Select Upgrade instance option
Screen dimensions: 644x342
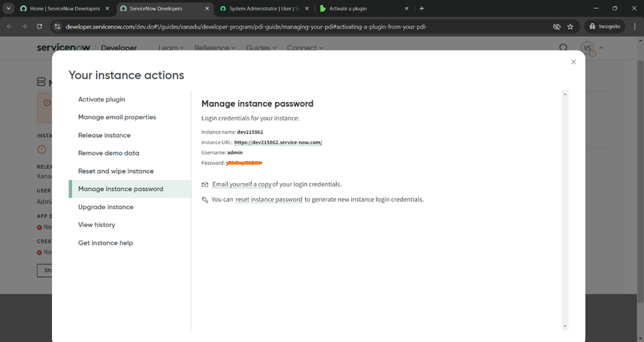(106, 207)
